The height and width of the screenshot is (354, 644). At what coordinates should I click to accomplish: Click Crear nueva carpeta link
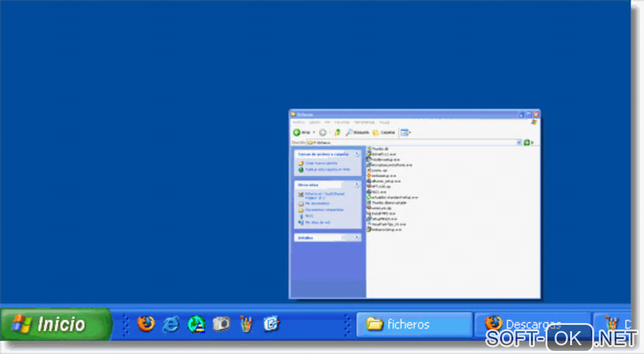click(321, 163)
